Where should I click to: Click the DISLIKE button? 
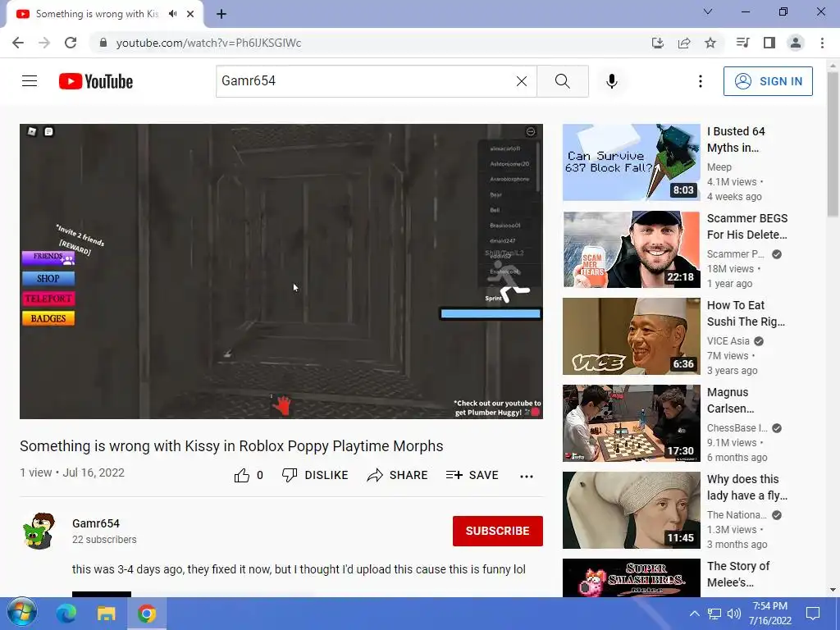click(315, 475)
